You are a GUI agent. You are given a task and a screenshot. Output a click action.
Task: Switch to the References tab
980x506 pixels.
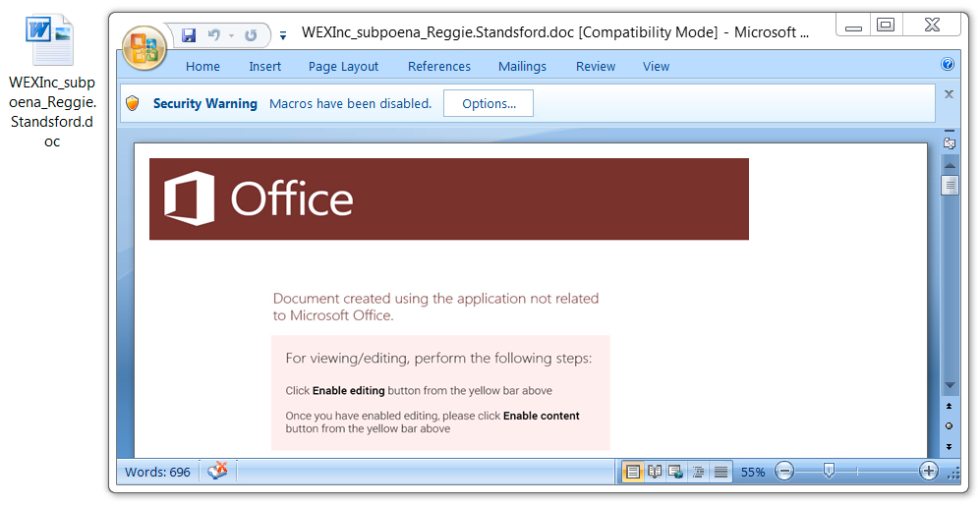click(x=439, y=66)
